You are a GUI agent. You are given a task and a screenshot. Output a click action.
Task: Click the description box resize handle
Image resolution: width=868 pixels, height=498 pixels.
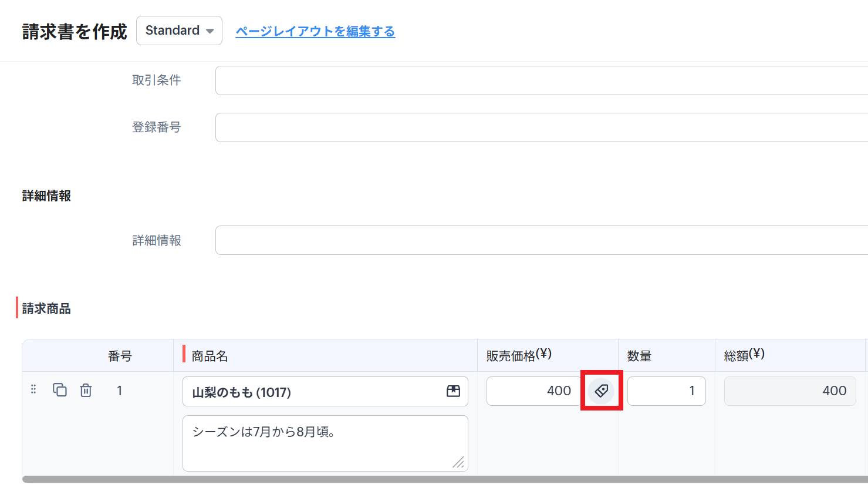458,463
